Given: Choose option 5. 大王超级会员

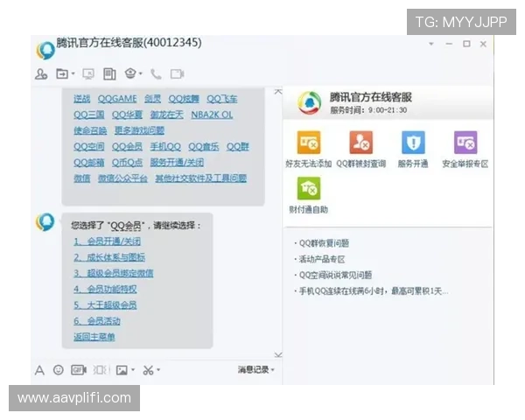Looking at the screenshot, I should tap(105, 305).
